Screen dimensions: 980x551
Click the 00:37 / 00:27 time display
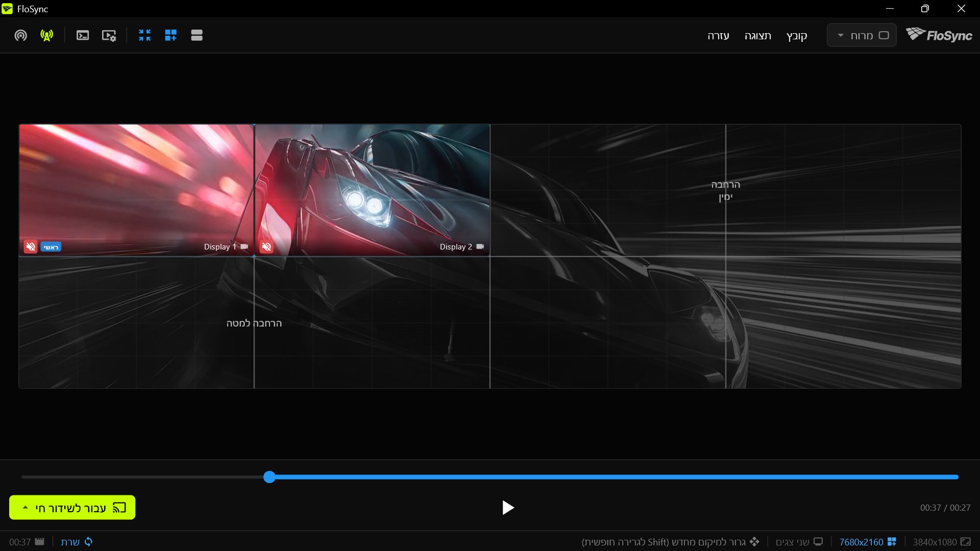point(945,508)
